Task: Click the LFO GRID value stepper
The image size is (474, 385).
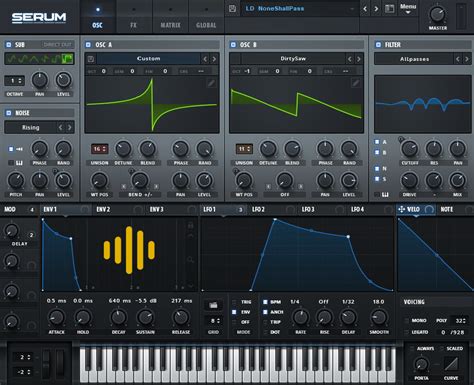Action: [213, 321]
